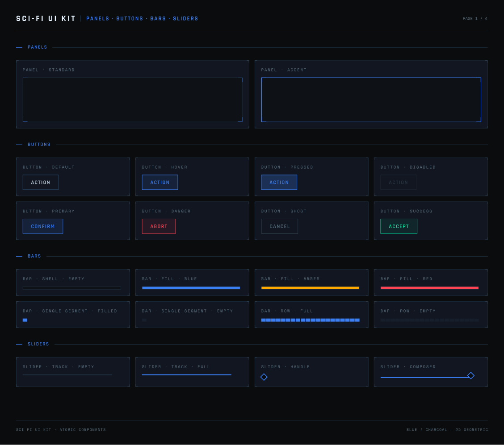Click the single empty segment
The width and height of the screenshot is (504, 445).
[144, 320]
